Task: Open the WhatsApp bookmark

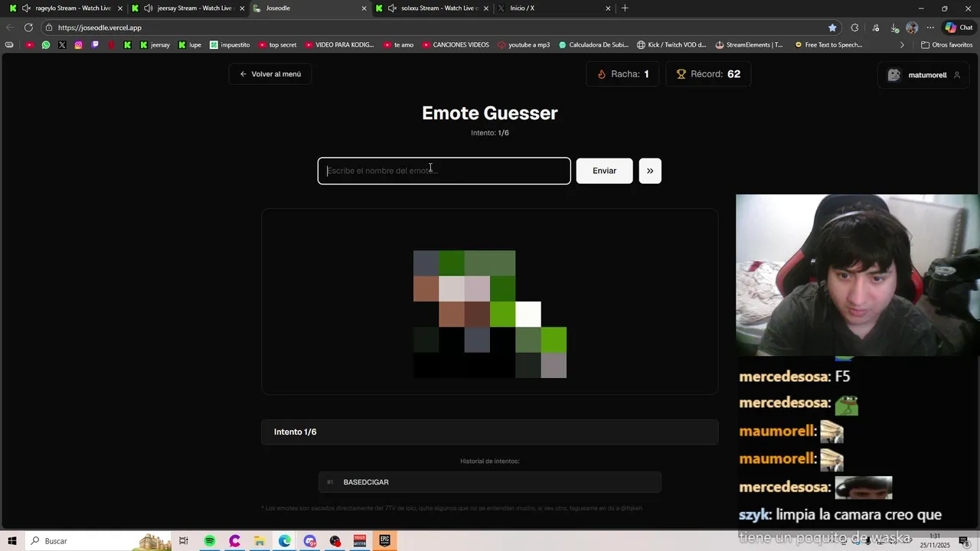Action: click(x=46, y=45)
